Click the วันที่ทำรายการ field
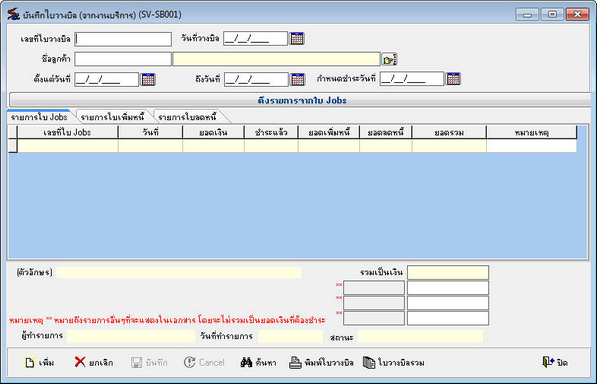The width and height of the screenshot is (597, 384). [x=291, y=336]
